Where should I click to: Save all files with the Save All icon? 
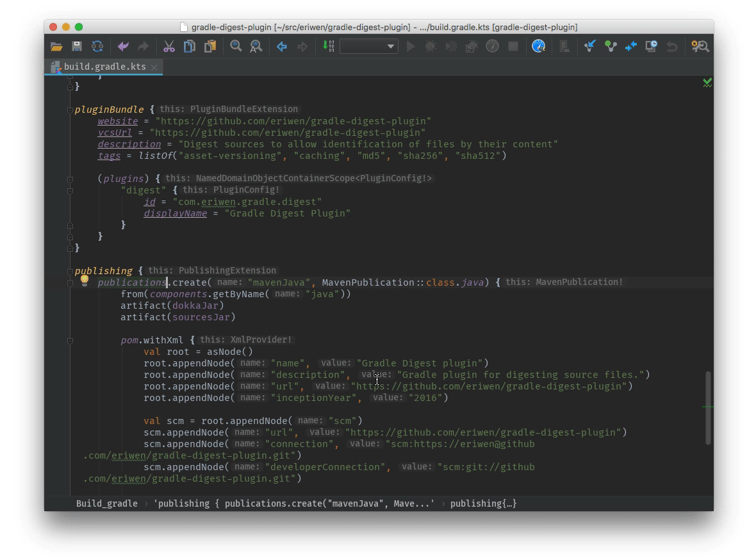pyautogui.click(x=76, y=46)
